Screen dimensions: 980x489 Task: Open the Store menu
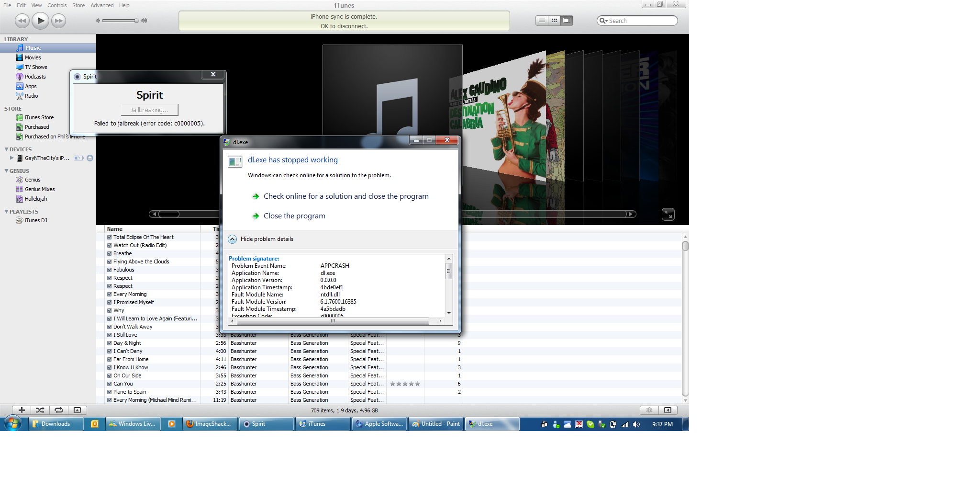pyautogui.click(x=78, y=5)
